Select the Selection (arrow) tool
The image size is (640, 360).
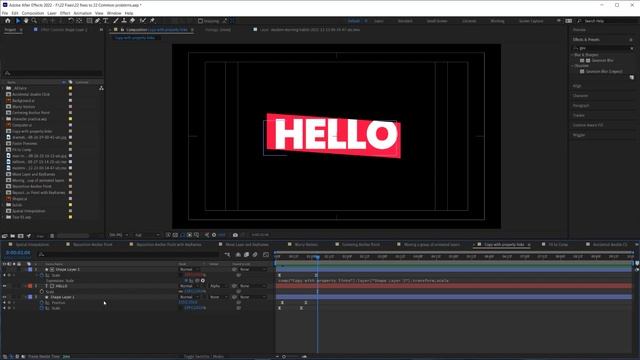[18, 20]
